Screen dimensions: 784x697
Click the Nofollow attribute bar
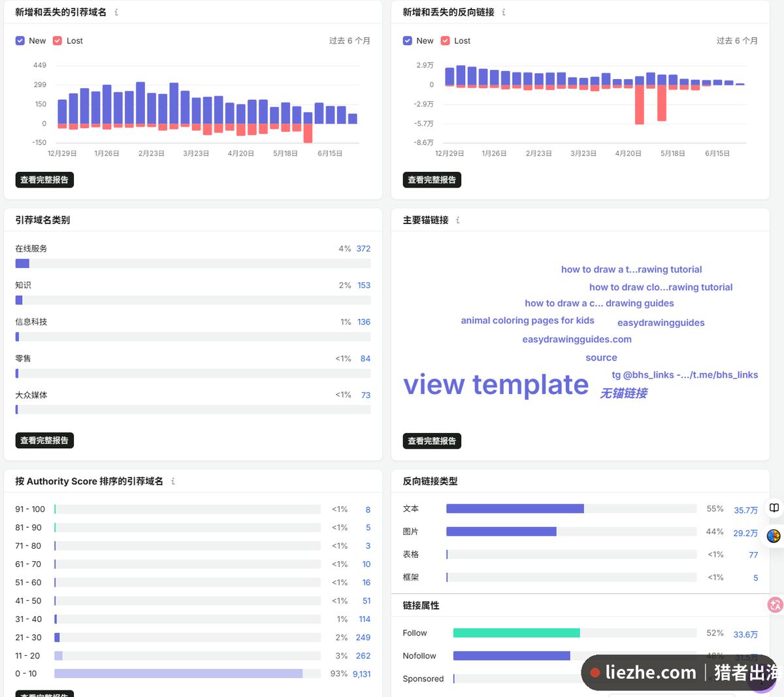[x=512, y=656]
